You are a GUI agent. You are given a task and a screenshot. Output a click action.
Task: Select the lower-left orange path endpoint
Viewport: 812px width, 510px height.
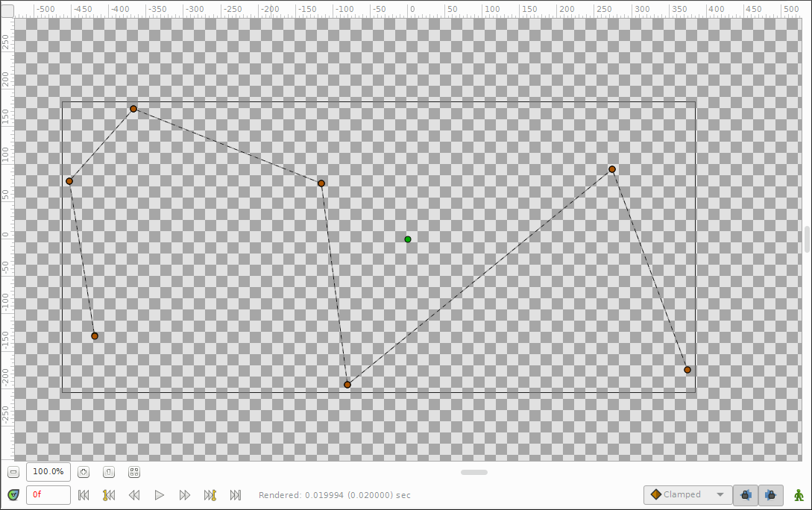95,336
